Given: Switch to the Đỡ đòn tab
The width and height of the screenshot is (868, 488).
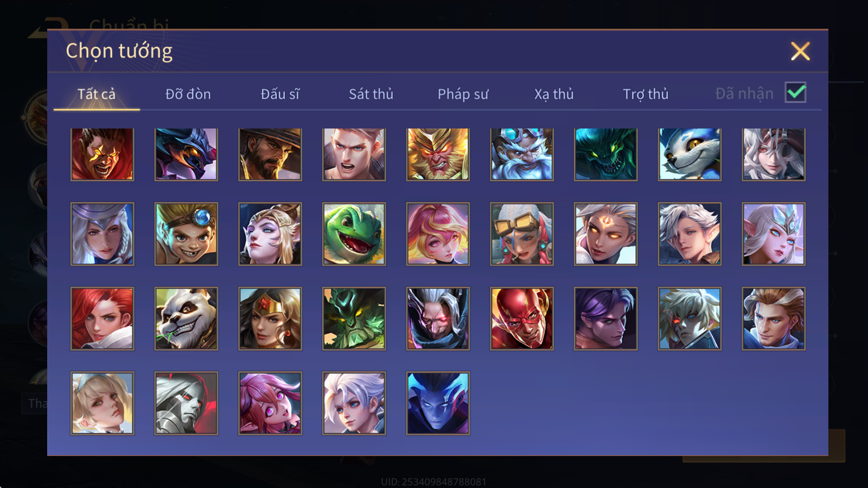Looking at the screenshot, I should pyautogui.click(x=188, y=94).
